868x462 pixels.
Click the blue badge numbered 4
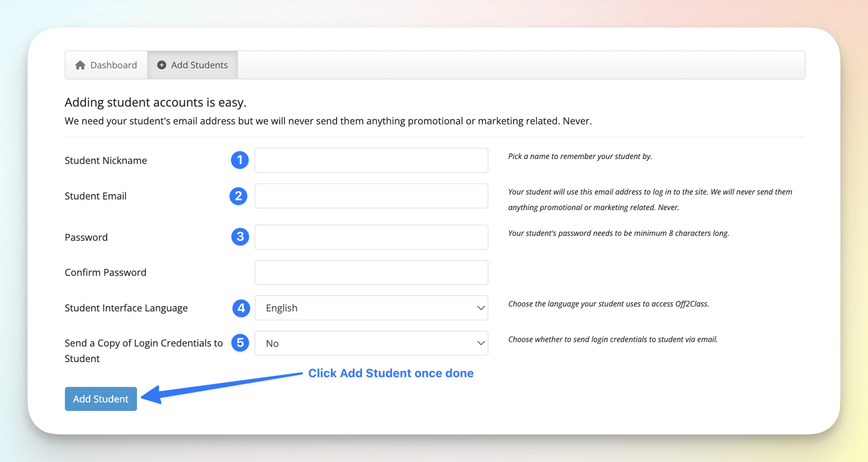pos(241,308)
